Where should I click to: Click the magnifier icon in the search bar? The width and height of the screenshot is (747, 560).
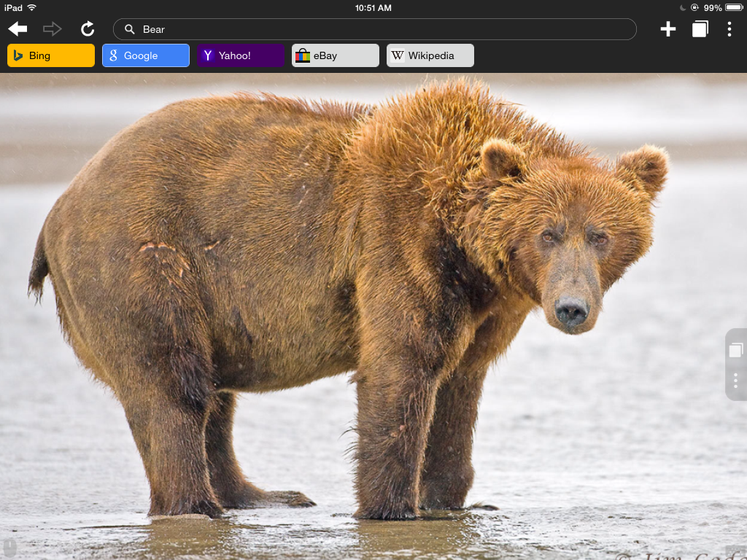tap(130, 29)
